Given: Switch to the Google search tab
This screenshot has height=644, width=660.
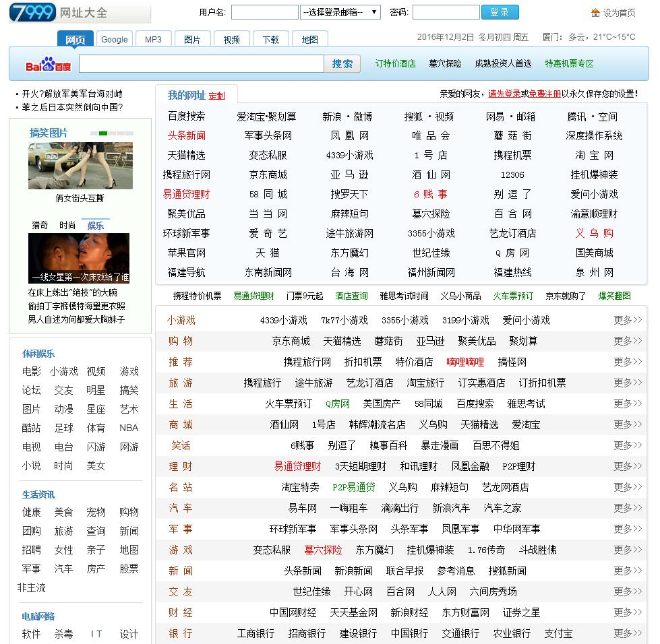Looking at the screenshot, I should click(x=115, y=40).
